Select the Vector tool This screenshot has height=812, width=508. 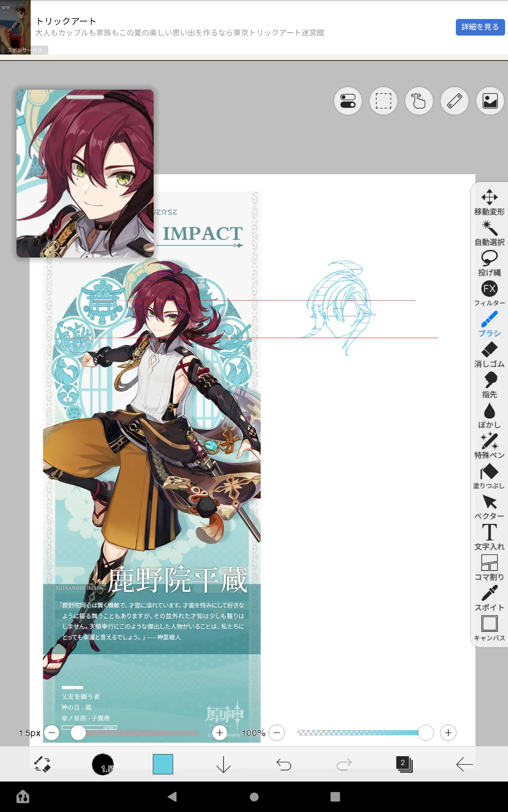click(x=489, y=507)
